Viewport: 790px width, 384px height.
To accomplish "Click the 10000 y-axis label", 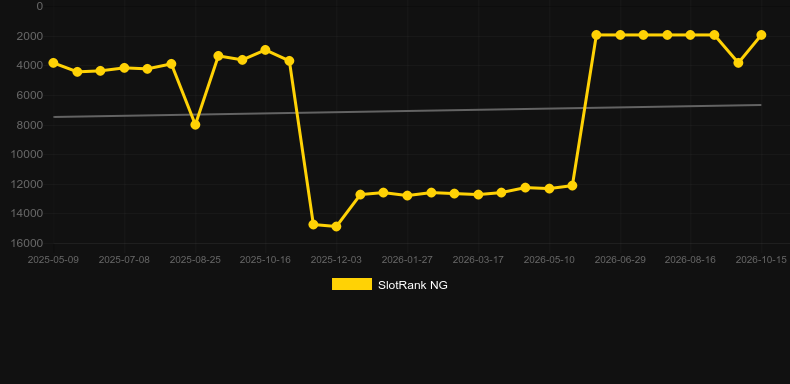I will point(27,154).
